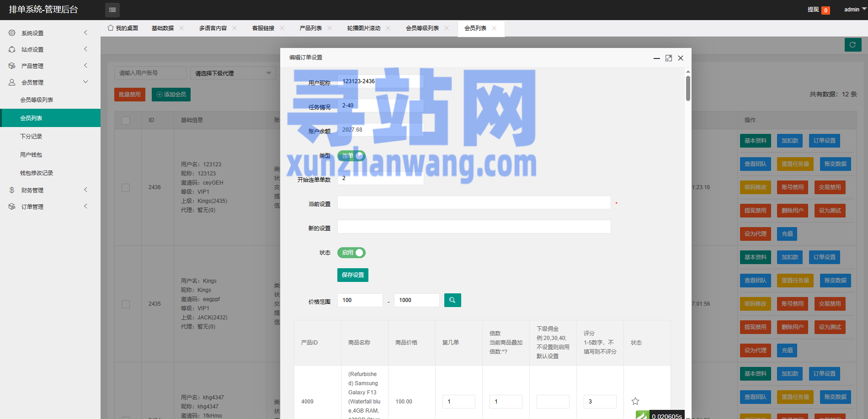Screen dimensions: 868x419
Task: Switch to the 基础数据 tab
Action: click(163, 28)
